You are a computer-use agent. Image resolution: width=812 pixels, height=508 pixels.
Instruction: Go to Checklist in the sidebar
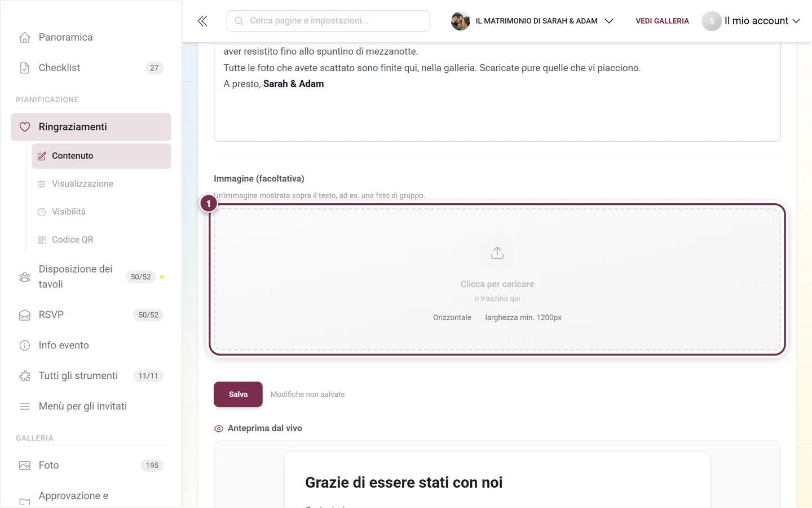91,68
